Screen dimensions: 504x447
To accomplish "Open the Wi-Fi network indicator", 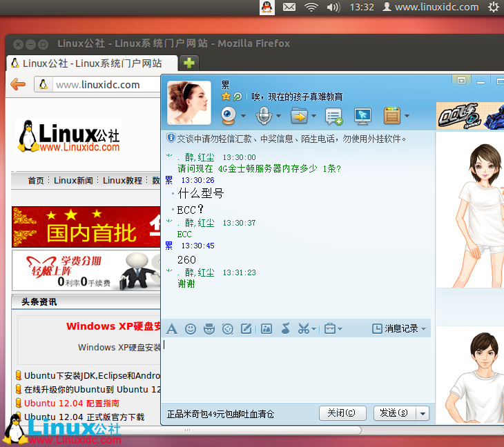I will [311, 7].
